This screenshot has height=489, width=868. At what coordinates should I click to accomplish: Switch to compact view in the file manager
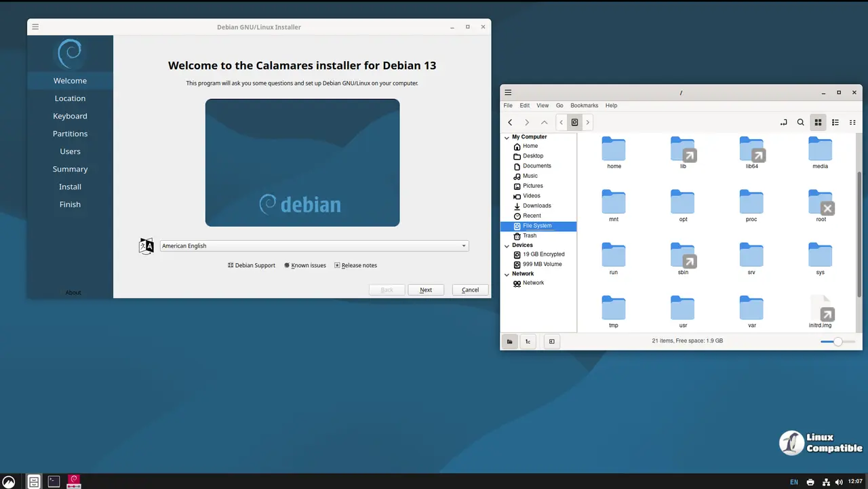(x=852, y=122)
